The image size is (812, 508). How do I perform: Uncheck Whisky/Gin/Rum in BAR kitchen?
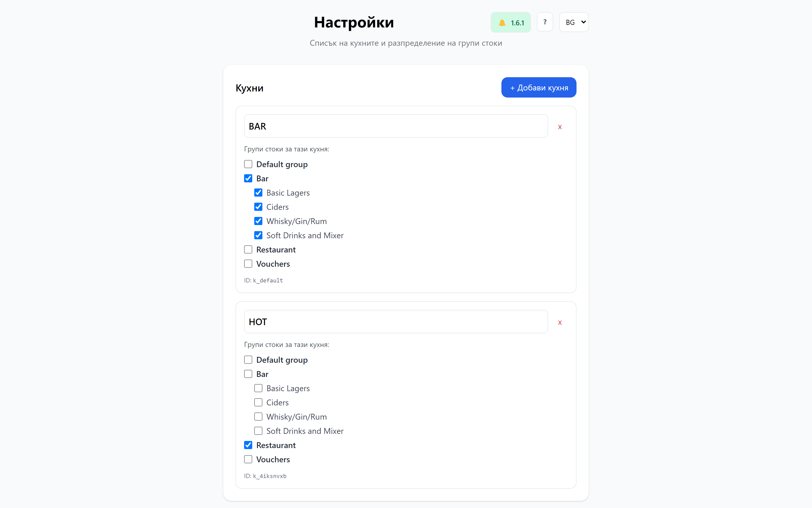pos(258,221)
